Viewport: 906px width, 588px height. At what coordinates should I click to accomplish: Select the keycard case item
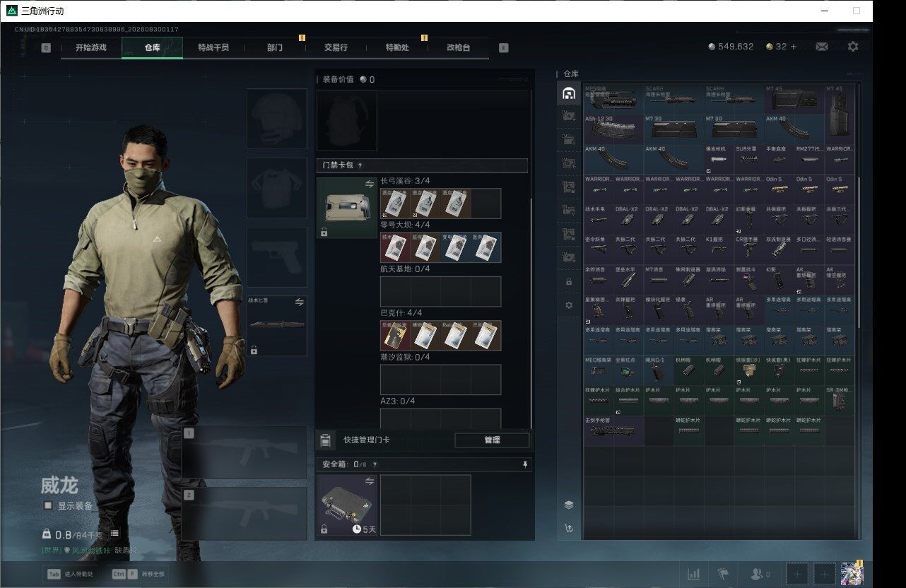(x=347, y=208)
